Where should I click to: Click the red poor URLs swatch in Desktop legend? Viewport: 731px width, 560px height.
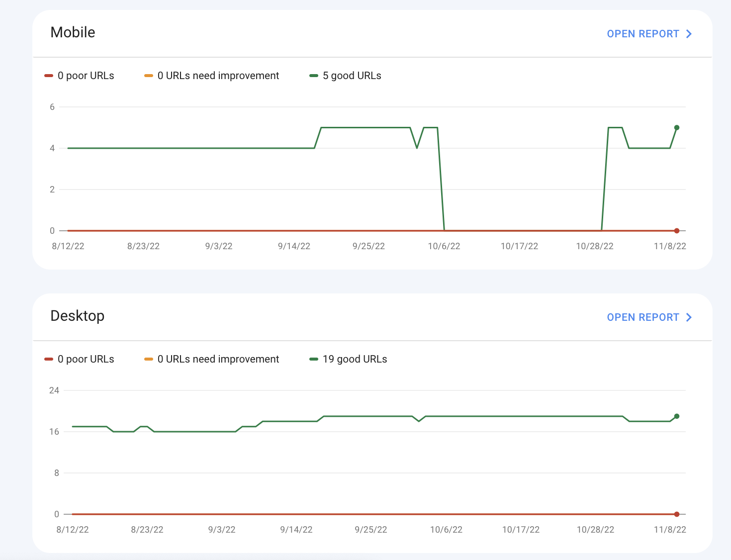(x=49, y=359)
